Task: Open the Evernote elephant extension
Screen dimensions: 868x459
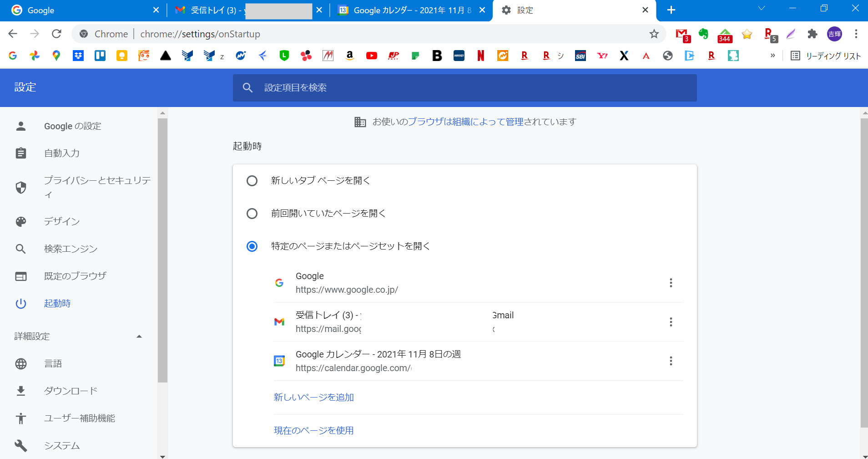Action: point(703,34)
